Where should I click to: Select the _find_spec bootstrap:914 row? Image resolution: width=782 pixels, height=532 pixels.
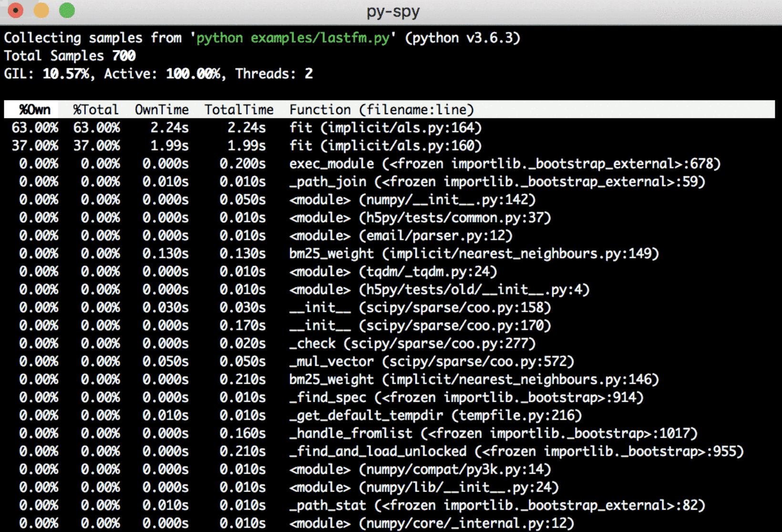pyautogui.click(x=390, y=398)
